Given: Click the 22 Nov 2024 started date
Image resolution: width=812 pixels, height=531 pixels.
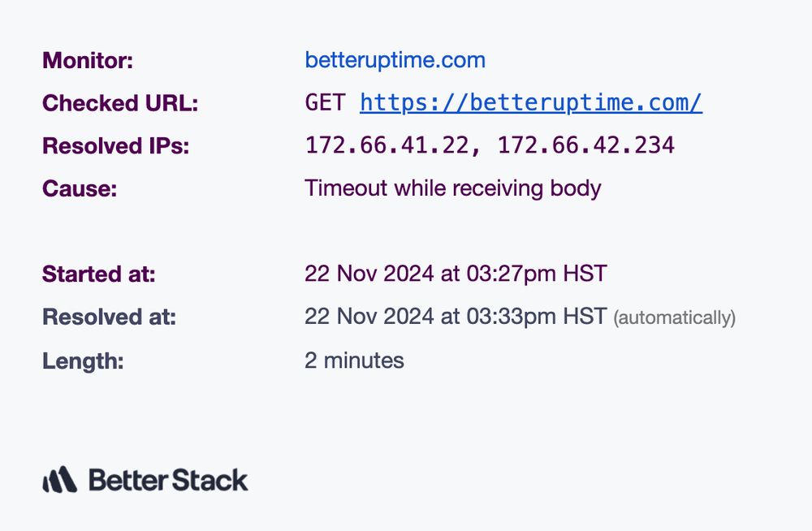Looking at the screenshot, I should coord(369,274).
